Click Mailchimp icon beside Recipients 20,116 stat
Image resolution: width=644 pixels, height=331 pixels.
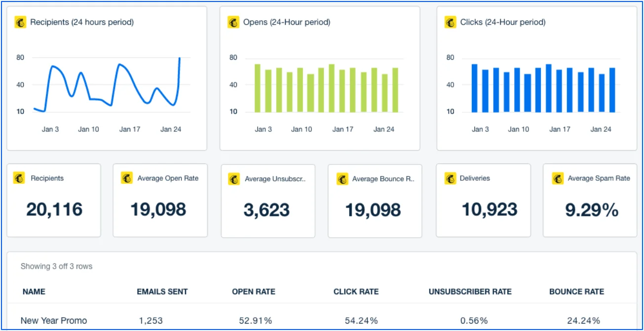[x=19, y=178]
